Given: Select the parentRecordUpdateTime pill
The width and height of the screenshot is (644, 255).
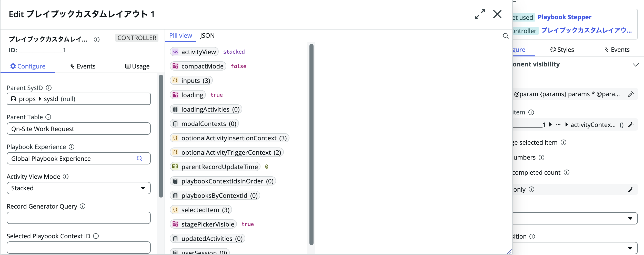Looking at the screenshot, I should [x=215, y=167].
